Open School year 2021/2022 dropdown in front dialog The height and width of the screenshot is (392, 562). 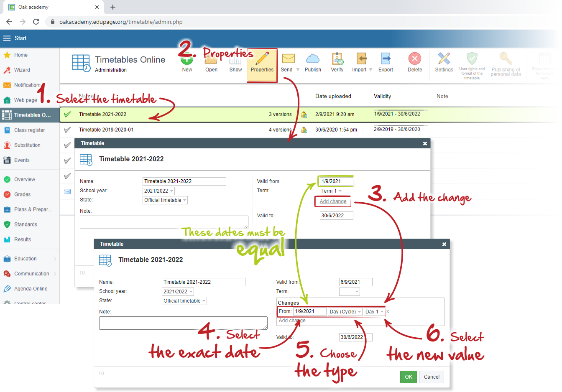[x=178, y=292]
